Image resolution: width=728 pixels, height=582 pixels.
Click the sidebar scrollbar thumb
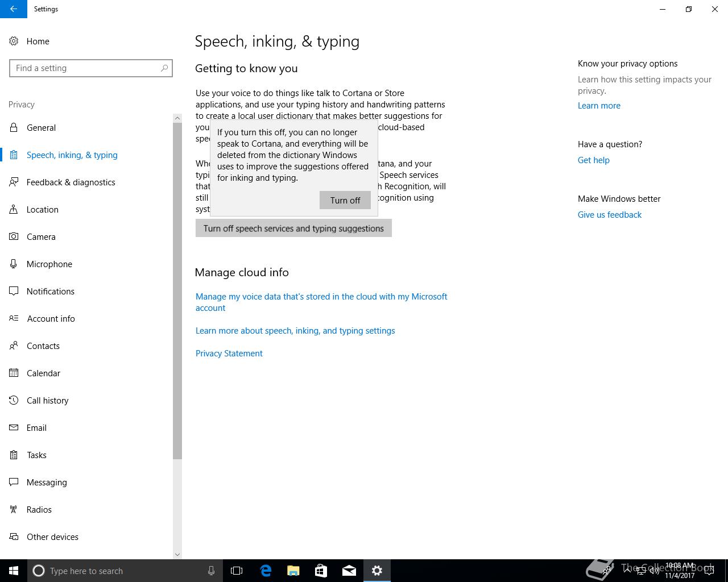(x=177, y=291)
